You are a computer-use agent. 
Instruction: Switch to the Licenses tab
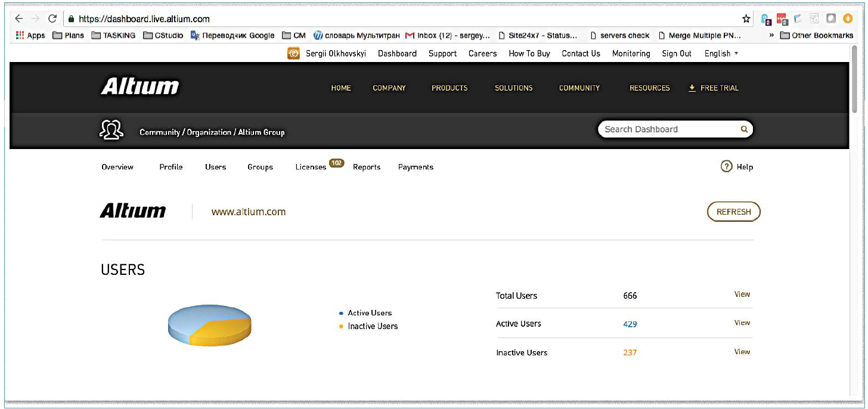311,167
